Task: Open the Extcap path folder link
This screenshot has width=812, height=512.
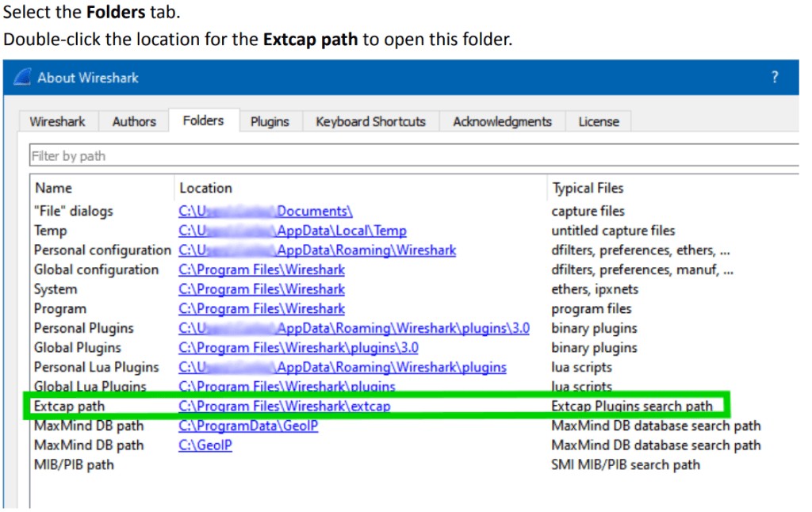Action: click(x=285, y=407)
